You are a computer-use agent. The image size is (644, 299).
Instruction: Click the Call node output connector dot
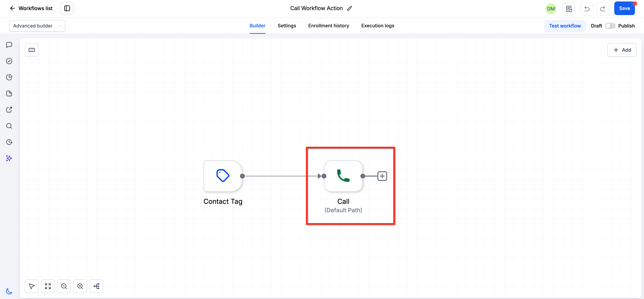click(x=363, y=176)
